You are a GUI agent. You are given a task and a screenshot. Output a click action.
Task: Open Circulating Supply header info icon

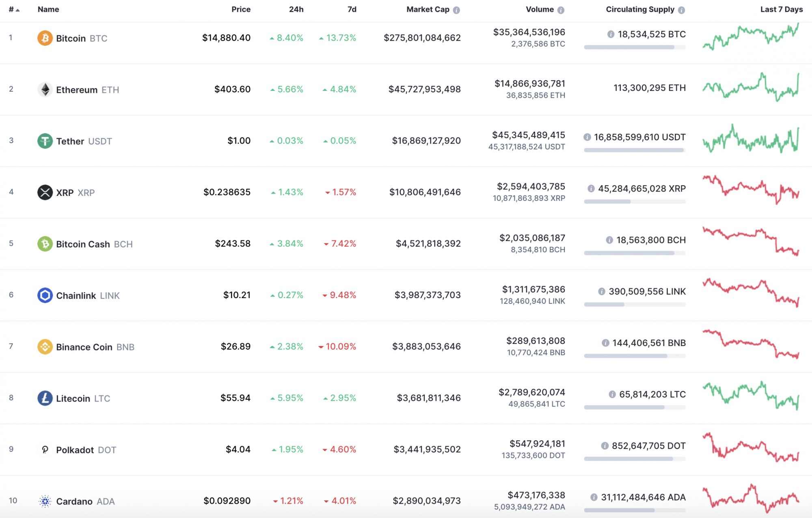pyautogui.click(x=681, y=10)
